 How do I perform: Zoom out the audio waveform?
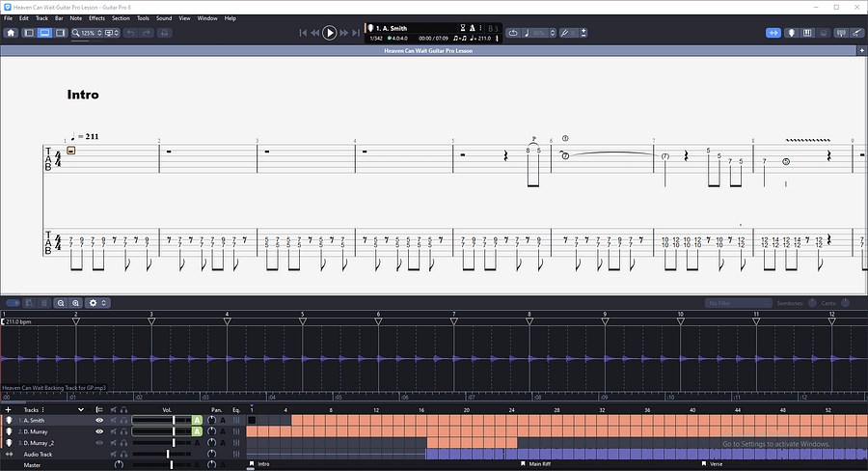point(61,303)
